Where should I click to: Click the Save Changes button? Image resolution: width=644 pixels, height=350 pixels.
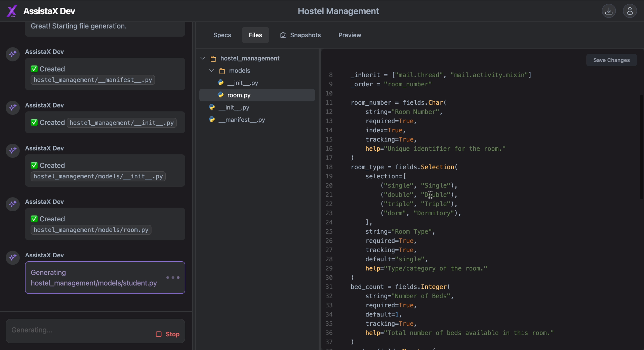611,60
